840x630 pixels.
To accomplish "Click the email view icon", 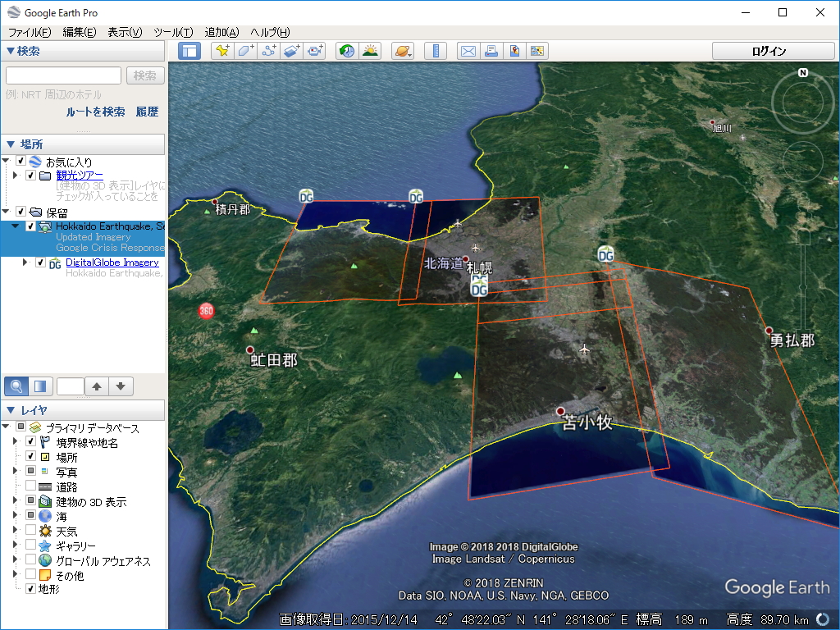I will pyautogui.click(x=468, y=50).
